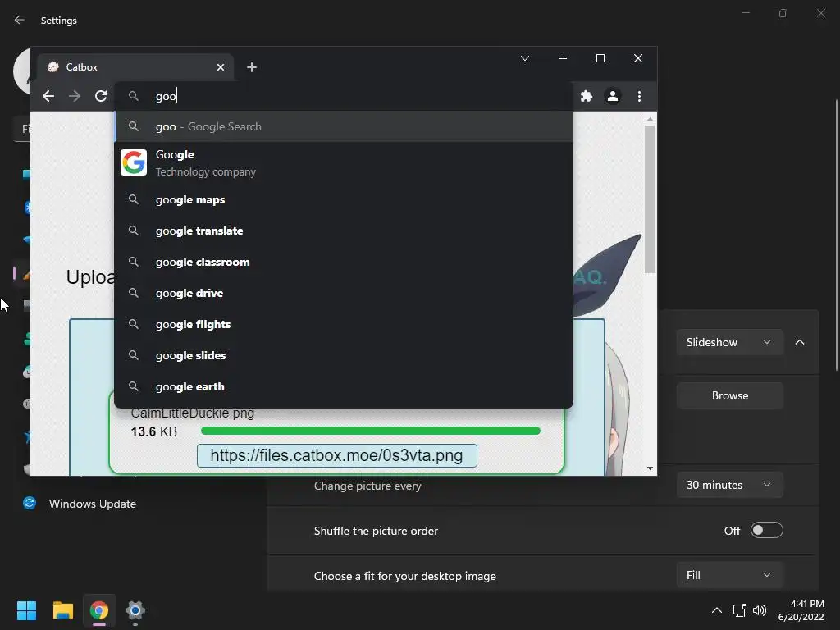Open a new Chrome tab

tap(252, 67)
